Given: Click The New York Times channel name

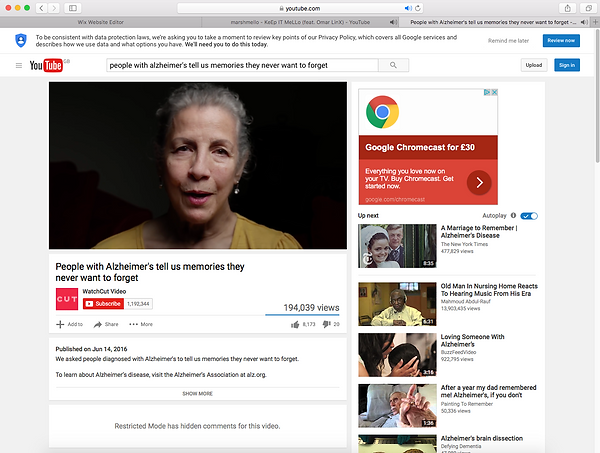Looking at the screenshot, I should 464,244.
